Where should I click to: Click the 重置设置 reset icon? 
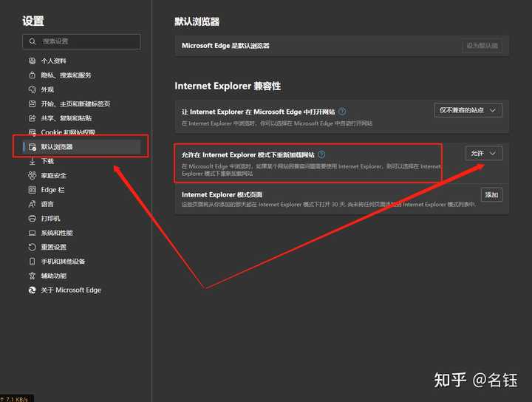point(32,247)
